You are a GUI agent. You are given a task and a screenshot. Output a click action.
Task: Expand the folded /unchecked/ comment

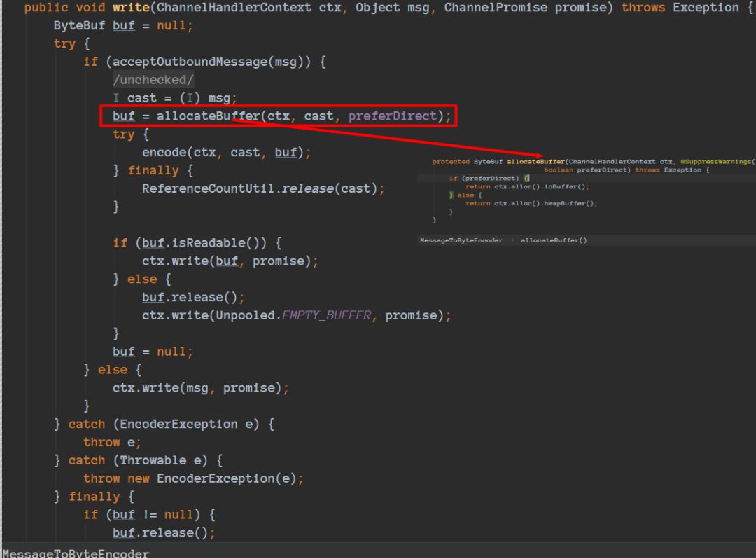[153, 80]
